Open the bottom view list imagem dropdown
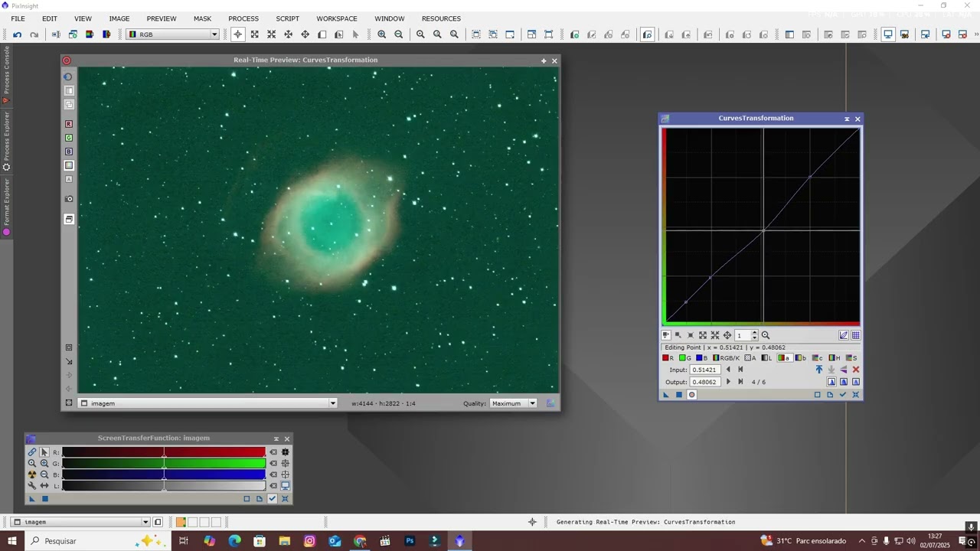Screen dimensions: 980x551 point(81,522)
